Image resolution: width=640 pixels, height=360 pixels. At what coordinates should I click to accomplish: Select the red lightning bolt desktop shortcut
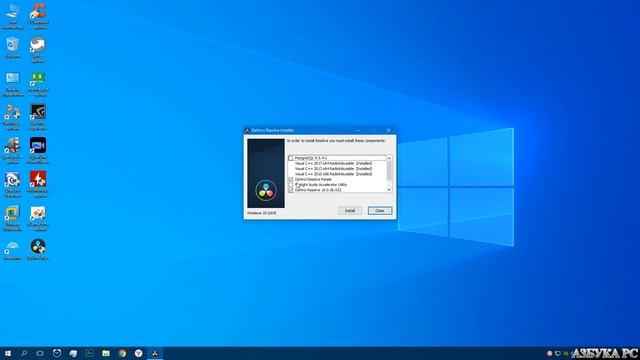(38, 185)
